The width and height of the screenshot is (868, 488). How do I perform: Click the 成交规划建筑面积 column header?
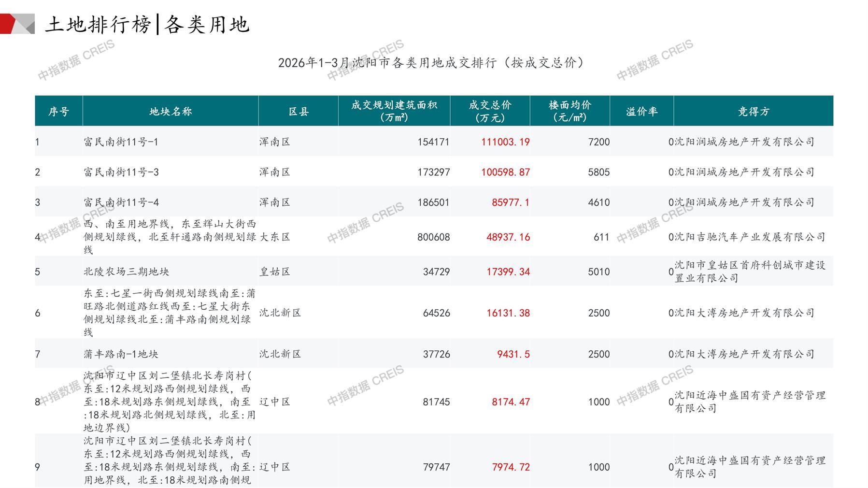(x=394, y=111)
